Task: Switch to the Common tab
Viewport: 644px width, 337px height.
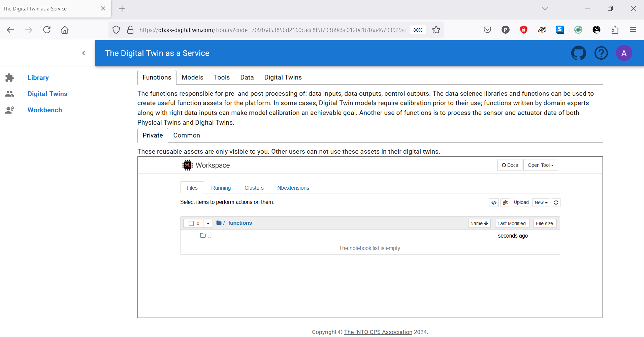Action: [187, 135]
